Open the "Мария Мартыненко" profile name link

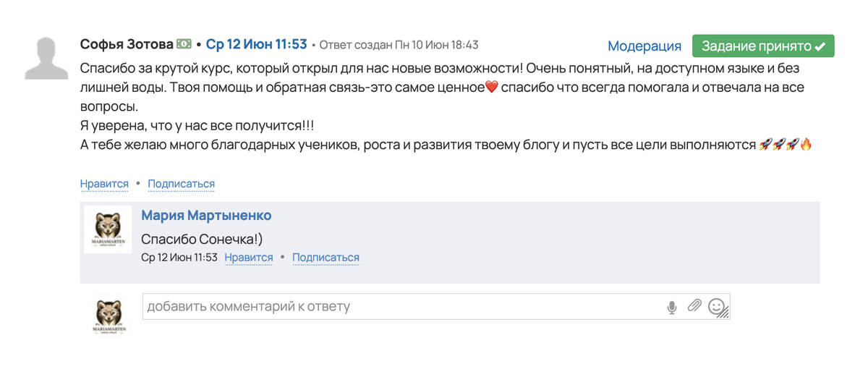pyautogui.click(x=206, y=216)
